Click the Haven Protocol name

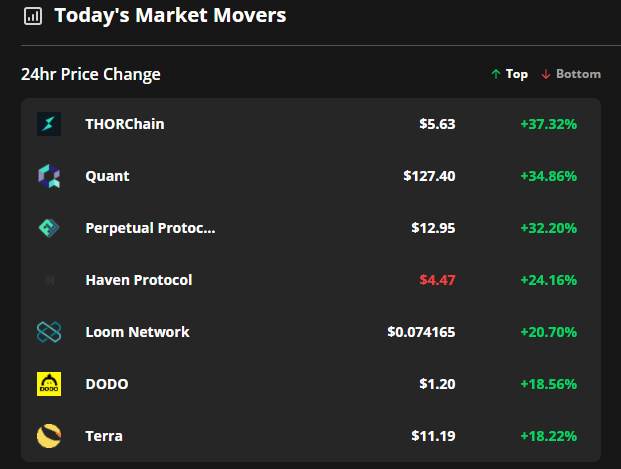tap(139, 280)
